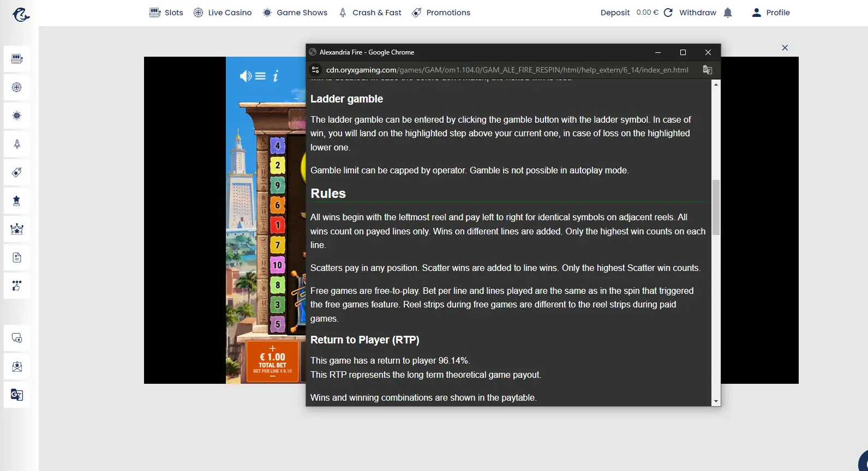
Task: Open the Promotions page
Action: coord(441,13)
